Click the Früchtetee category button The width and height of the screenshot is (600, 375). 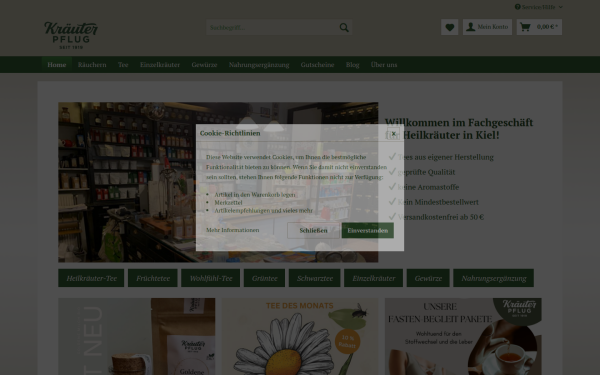153,278
